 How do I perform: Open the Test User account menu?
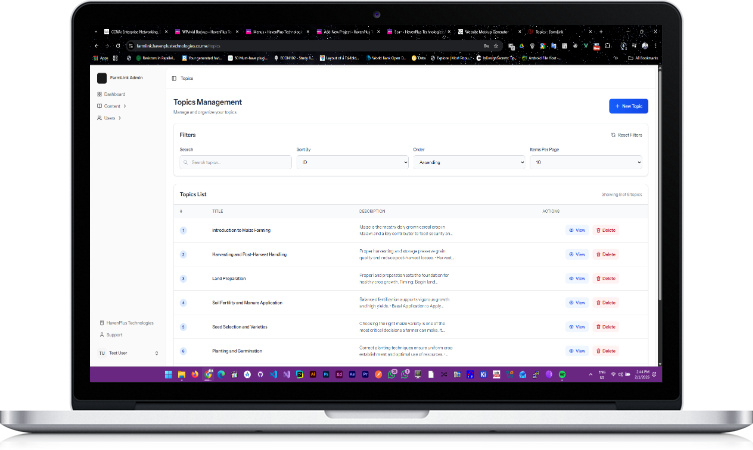127,353
